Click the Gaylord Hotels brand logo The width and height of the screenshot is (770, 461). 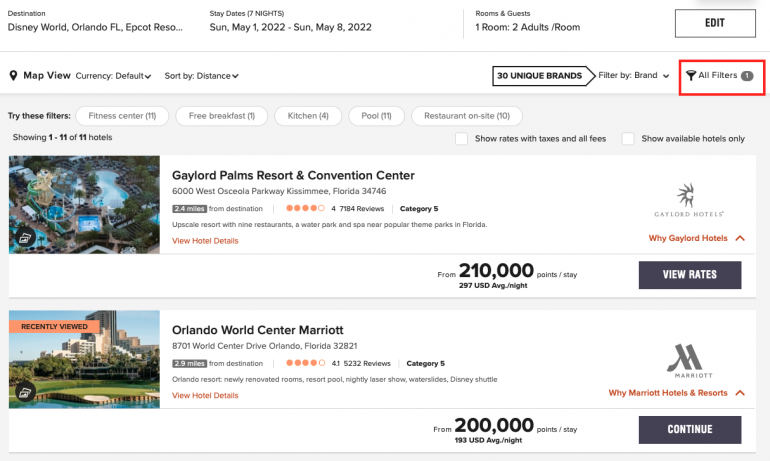[686, 200]
